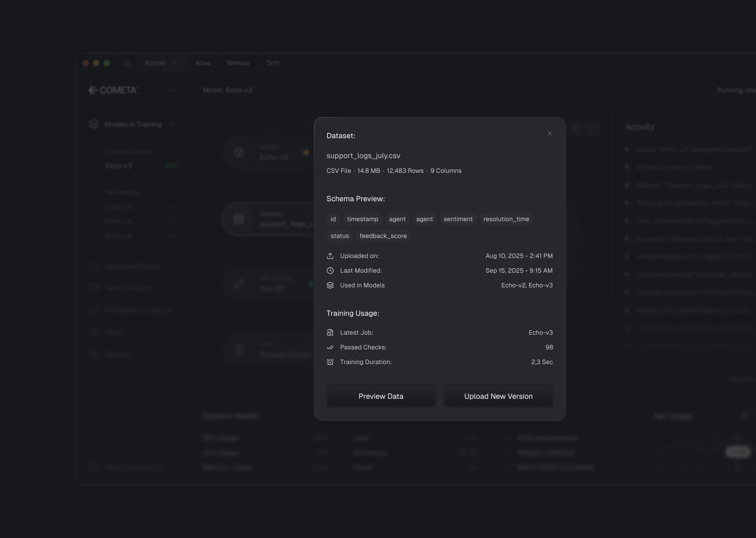Switch to the Atlas tab
Viewport: 756px width, 538px height.
tap(203, 63)
